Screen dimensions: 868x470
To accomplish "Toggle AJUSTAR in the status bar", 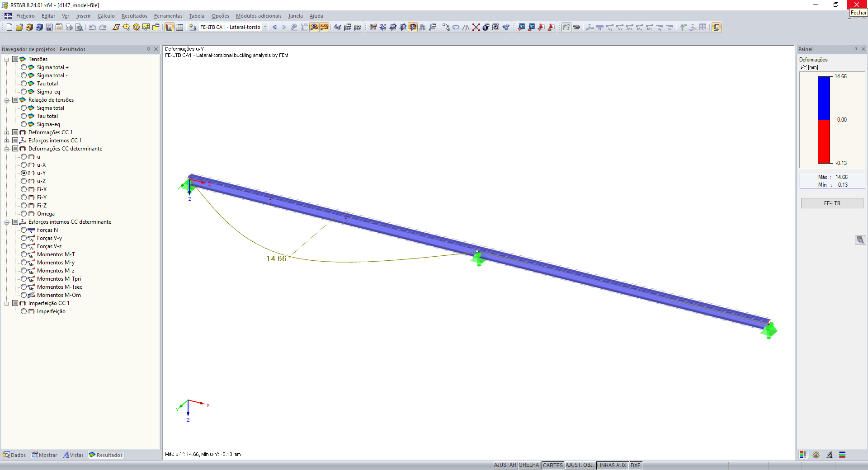I will [x=505, y=465].
